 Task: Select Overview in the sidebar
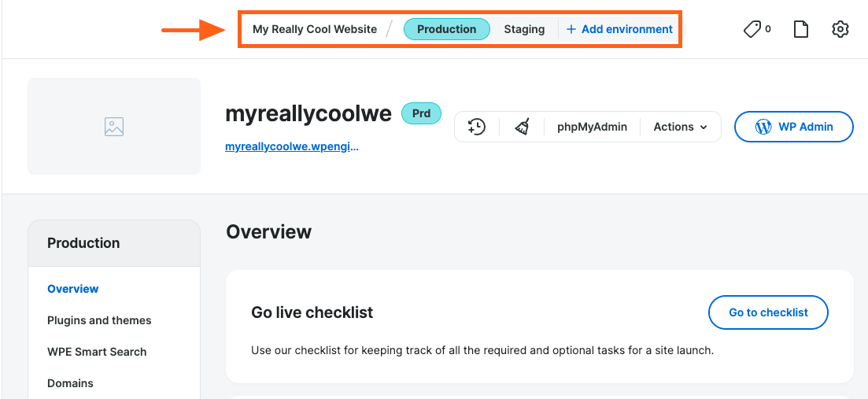(x=73, y=289)
